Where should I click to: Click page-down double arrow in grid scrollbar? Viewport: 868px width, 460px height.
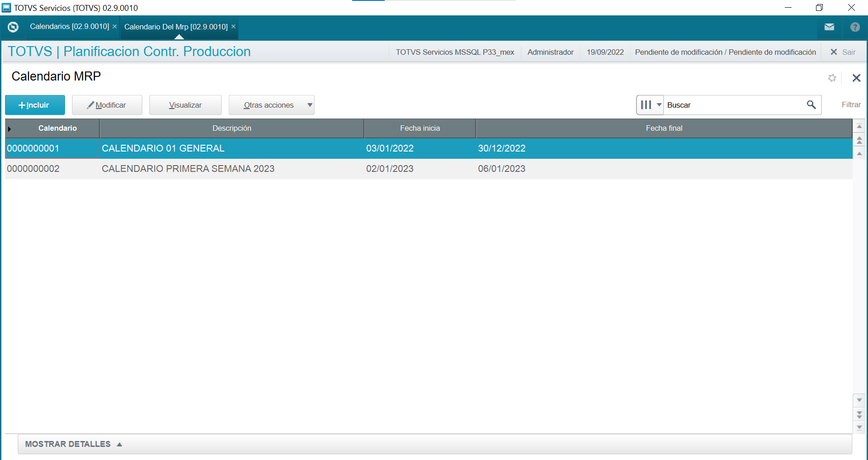[x=859, y=414]
